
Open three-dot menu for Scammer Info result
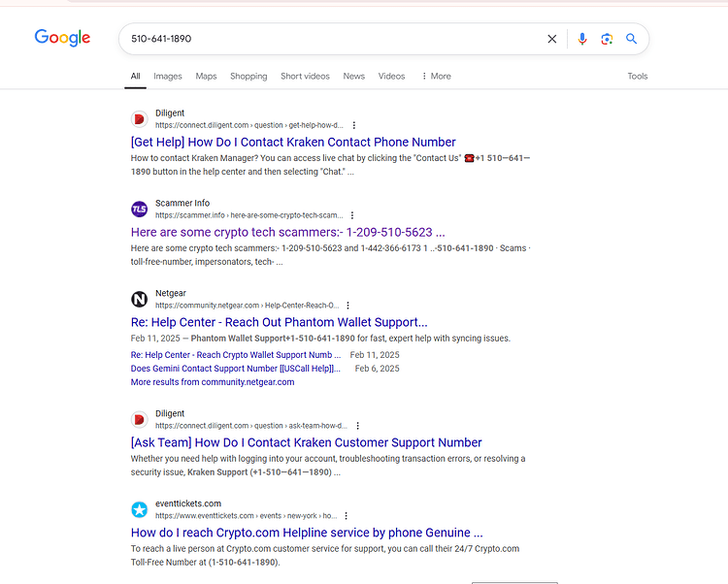pos(352,215)
